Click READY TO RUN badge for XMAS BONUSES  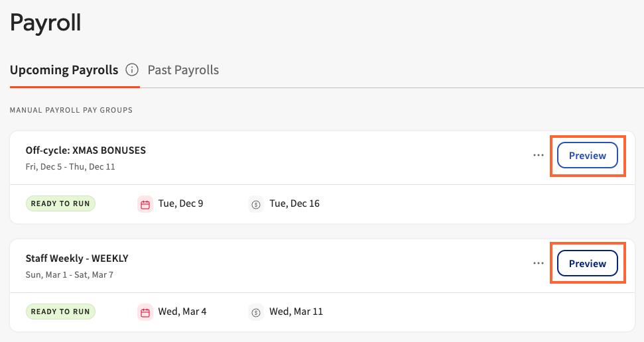click(x=60, y=203)
